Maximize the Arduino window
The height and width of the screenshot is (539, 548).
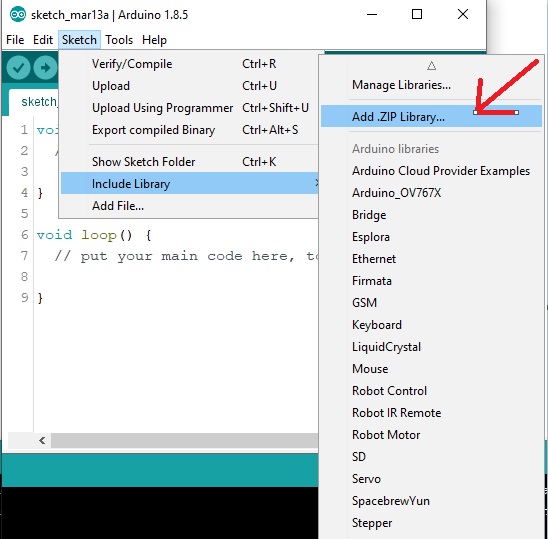417,14
